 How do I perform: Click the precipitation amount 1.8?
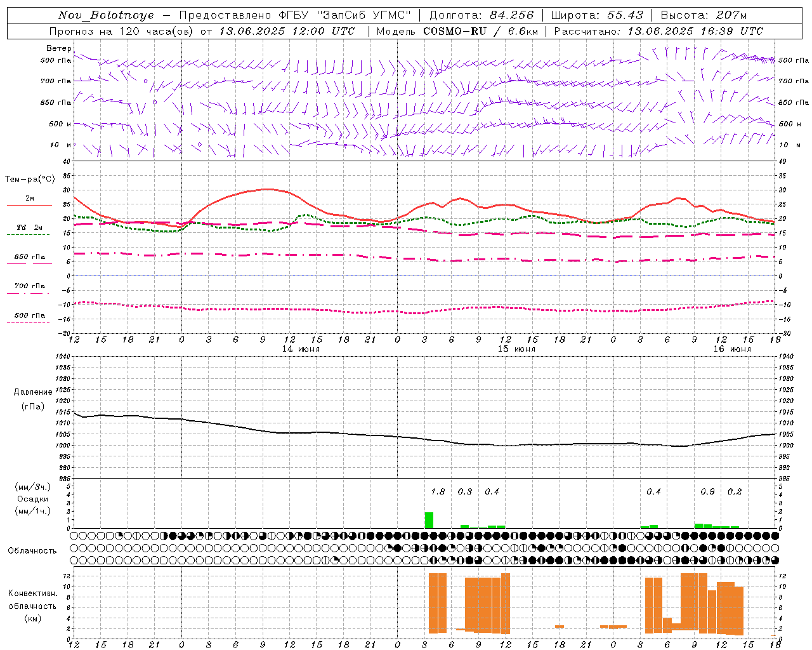[x=438, y=492]
